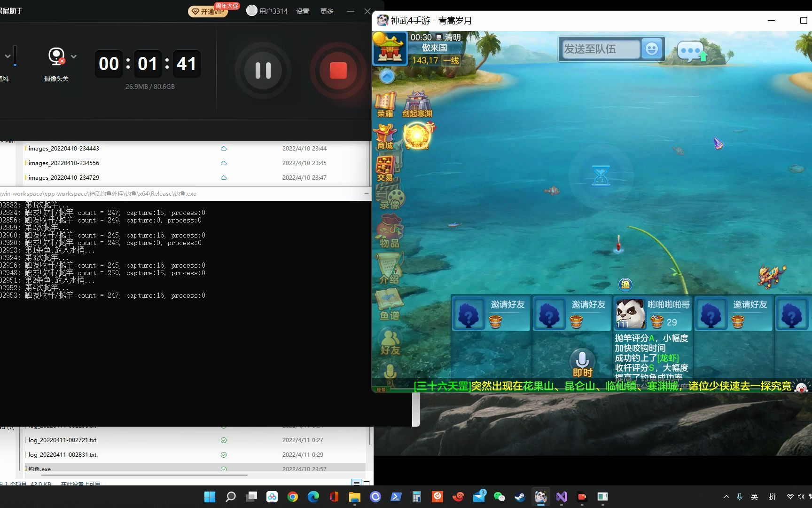The height and width of the screenshot is (508, 812).
Task: Open the 物品 inventory bag icon
Action: pos(390,231)
